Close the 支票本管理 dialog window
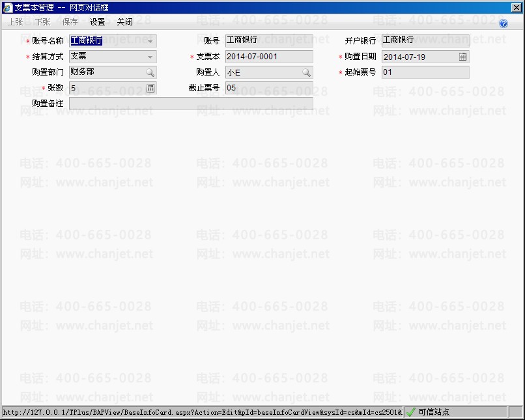Screen dimensions: 525x420 (x=517, y=7)
